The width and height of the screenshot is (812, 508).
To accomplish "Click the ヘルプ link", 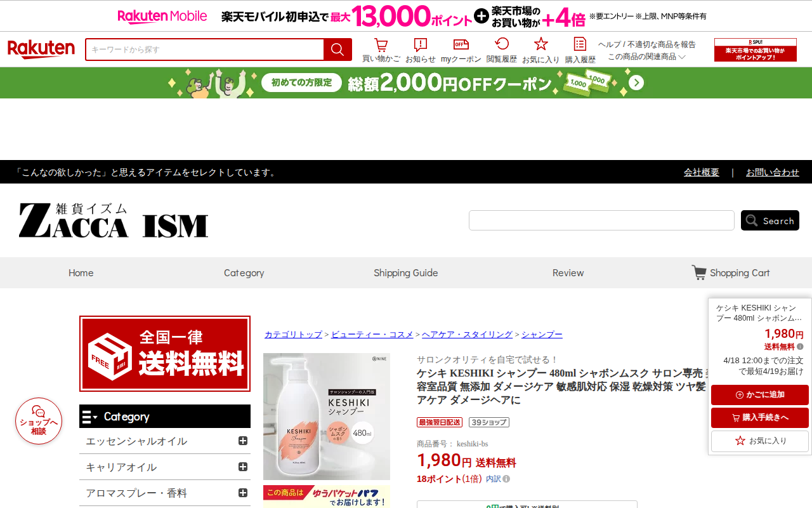I will click(610, 44).
